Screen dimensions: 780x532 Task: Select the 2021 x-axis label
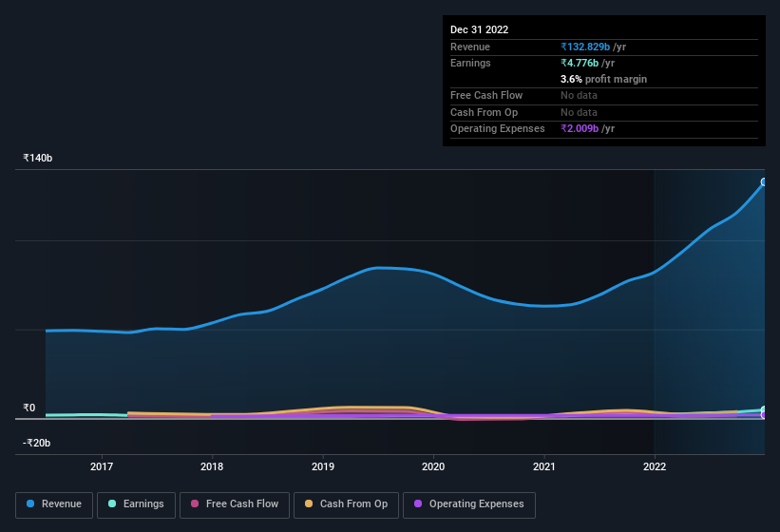(544, 466)
